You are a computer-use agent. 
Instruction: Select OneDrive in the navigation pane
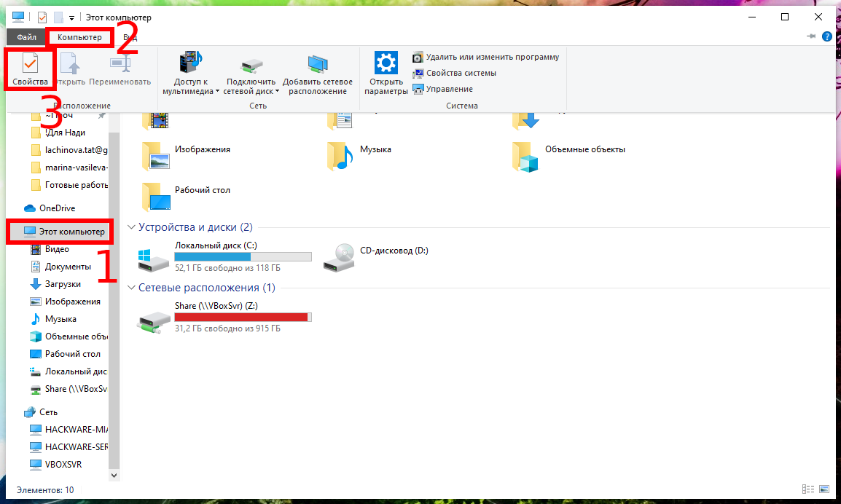(x=57, y=208)
